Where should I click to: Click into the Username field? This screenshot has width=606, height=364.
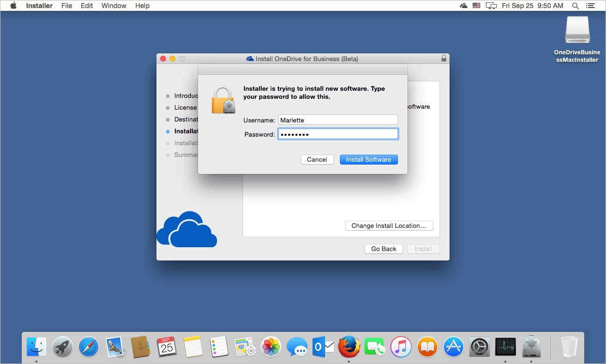(x=338, y=120)
